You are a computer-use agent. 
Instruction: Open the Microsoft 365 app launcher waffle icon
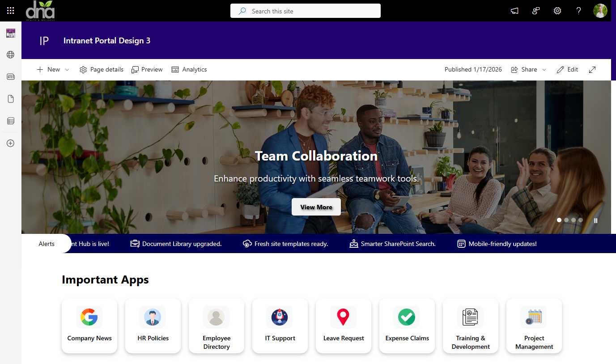[x=10, y=10]
